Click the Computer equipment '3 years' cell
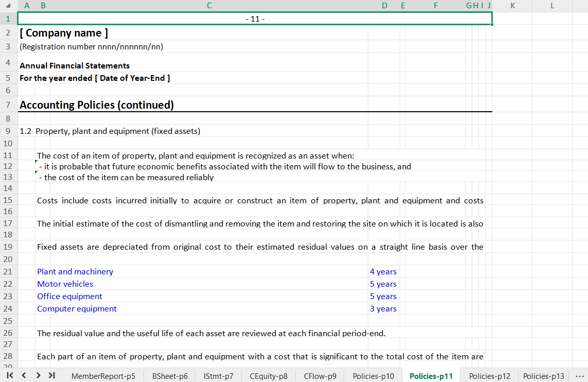Viewport: 588px width, 382px height. click(383, 308)
